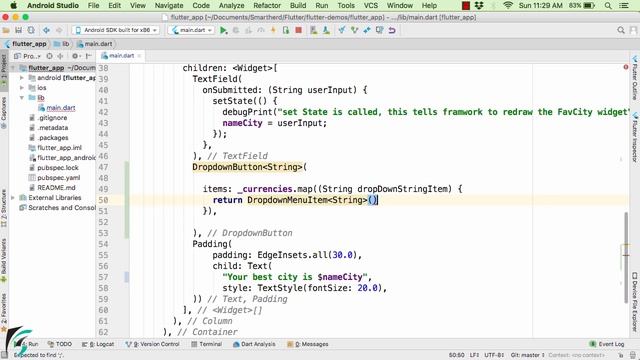Click the Dropbox icon in the menu bar

point(479,6)
